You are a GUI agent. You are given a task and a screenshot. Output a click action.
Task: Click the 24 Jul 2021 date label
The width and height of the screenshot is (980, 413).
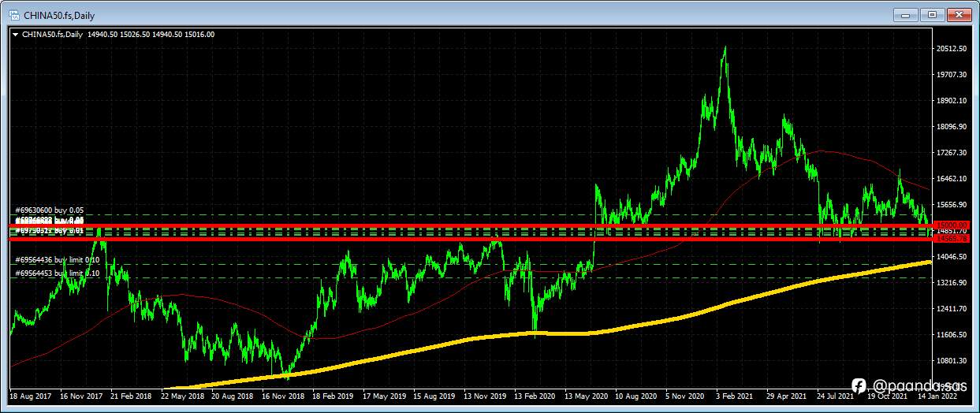(x=835, y=396)
